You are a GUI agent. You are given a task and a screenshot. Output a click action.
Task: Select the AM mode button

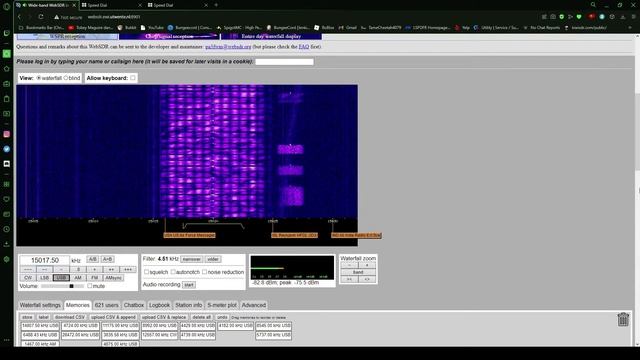[x=78, y=278]
